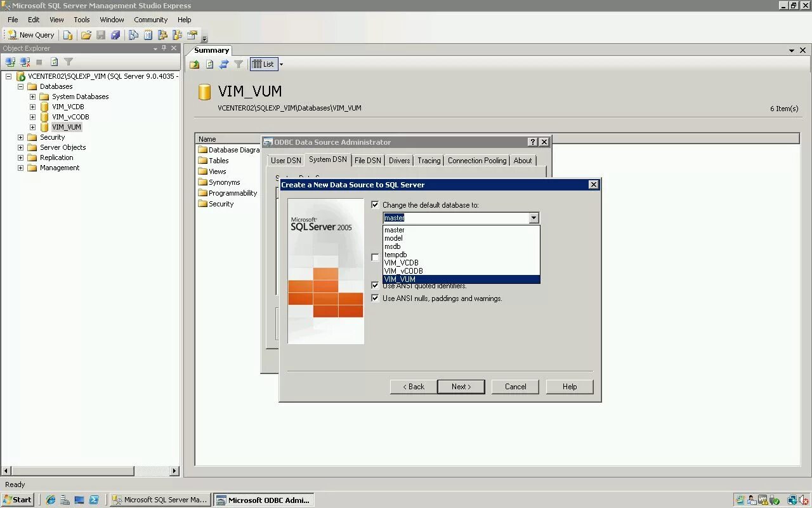812x508 pixels.
Task: Toggle Use ANSI quoted identifiers checkbox
Action: (375, 285)
